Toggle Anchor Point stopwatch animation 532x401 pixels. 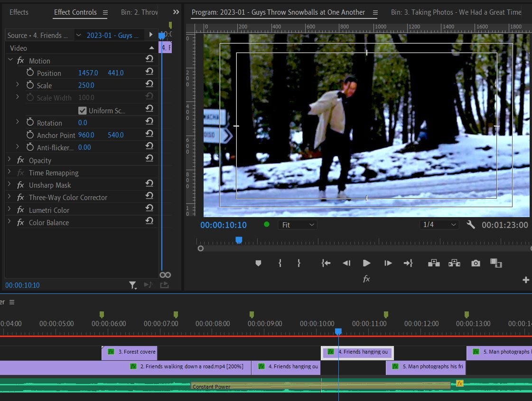30,135
